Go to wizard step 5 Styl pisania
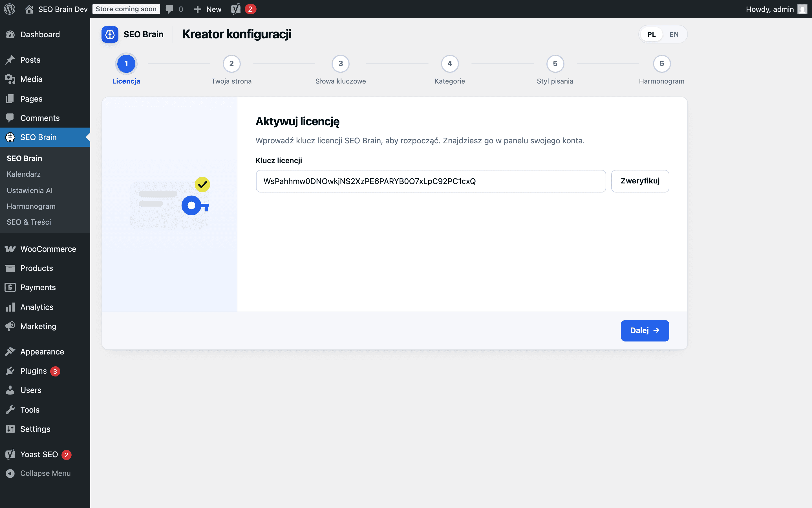The width and height of the screenshot is (812, 508). click(555, 70)
